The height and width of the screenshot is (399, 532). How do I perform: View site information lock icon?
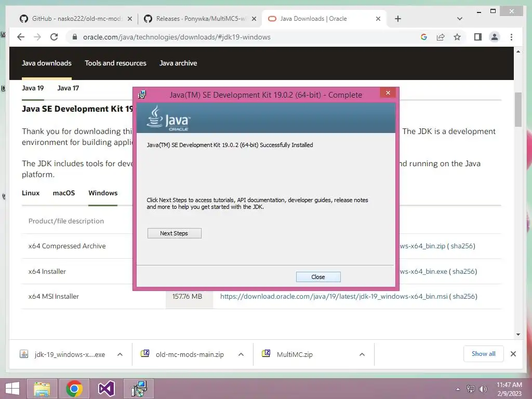tap(75, 37)
